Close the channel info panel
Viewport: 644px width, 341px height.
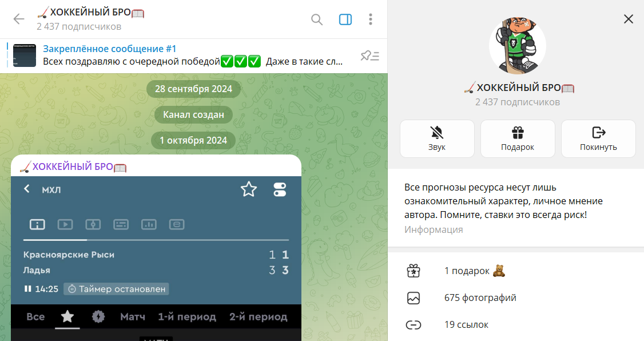(x=629, y=19)
